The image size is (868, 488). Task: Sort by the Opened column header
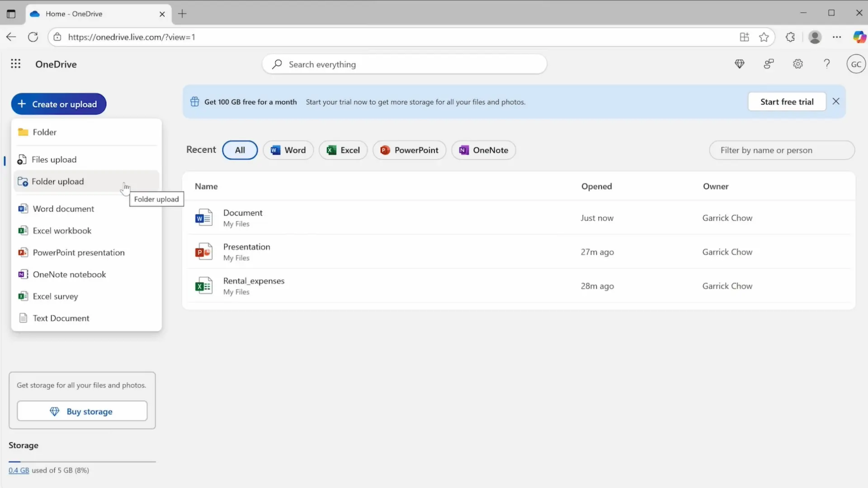(596, 186)
